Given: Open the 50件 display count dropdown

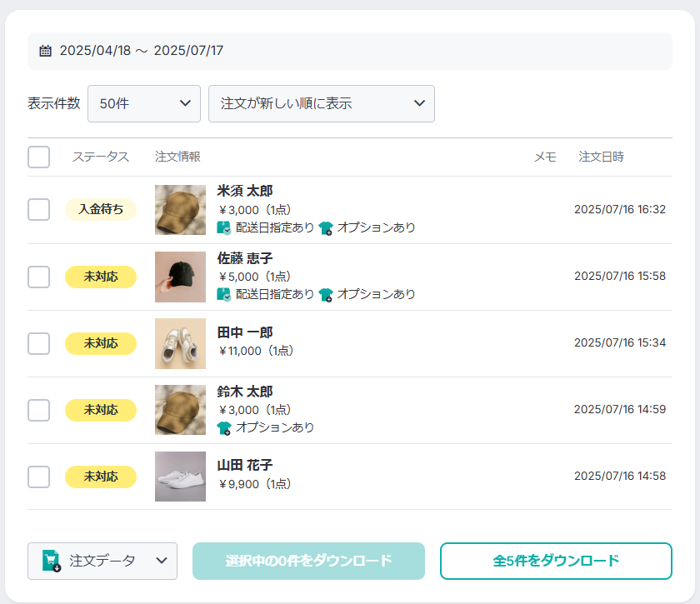Looking at the screenshot, I should coord(144,103).
